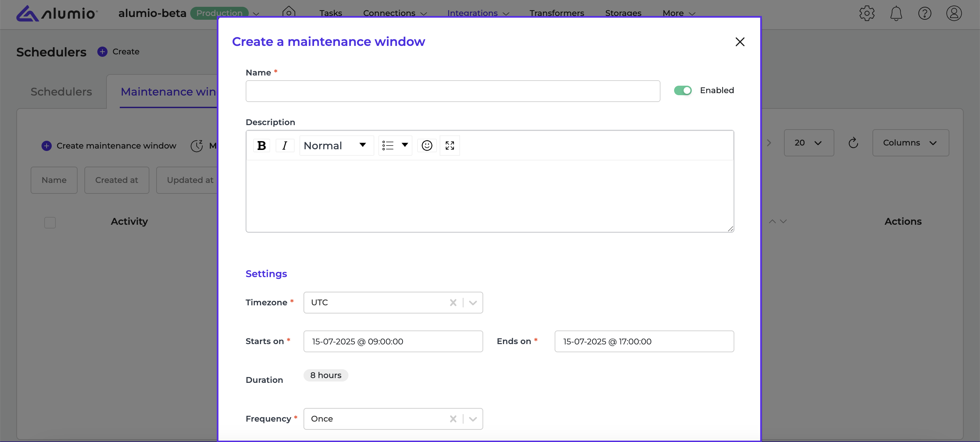This screenshot has width=980, height=442.
Task: Expand environment Production dropdown
Action: point(256,14)
